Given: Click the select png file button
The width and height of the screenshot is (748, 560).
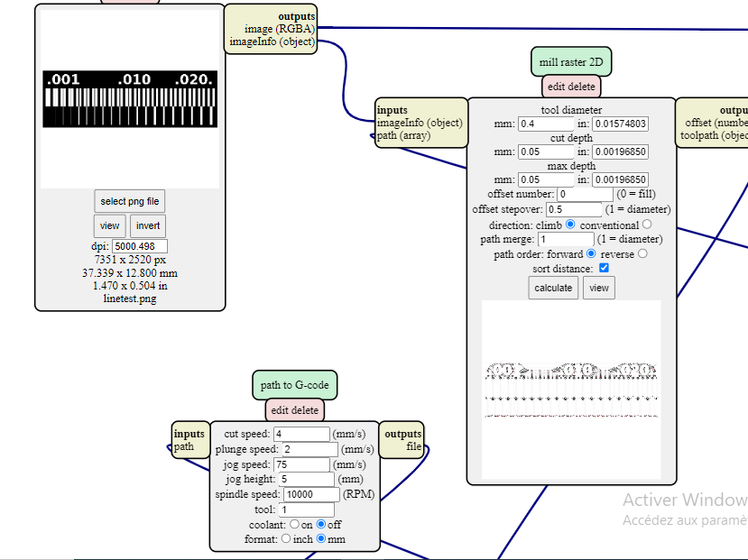Looking at the screenshot, I should [x=130, y=201].
